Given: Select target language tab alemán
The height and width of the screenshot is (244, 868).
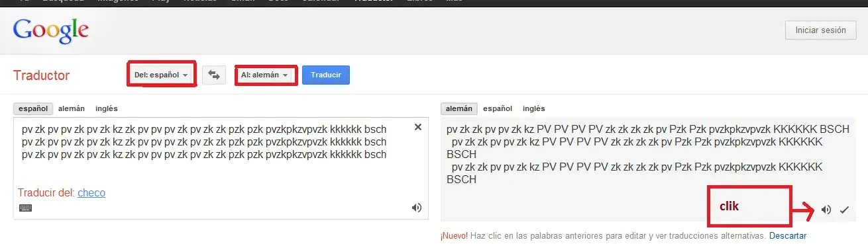Looking at the screenshot, I should [x=459, y=108].
